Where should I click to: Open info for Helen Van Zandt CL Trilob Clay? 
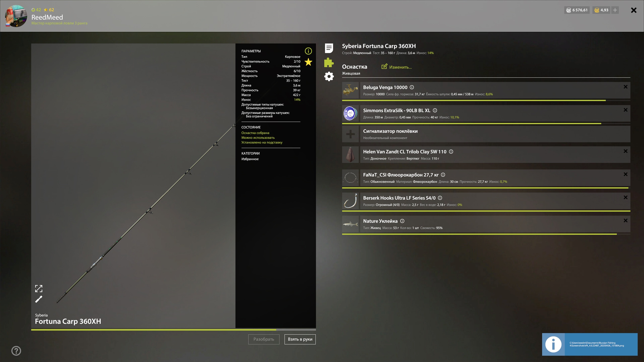coord(451,152)
